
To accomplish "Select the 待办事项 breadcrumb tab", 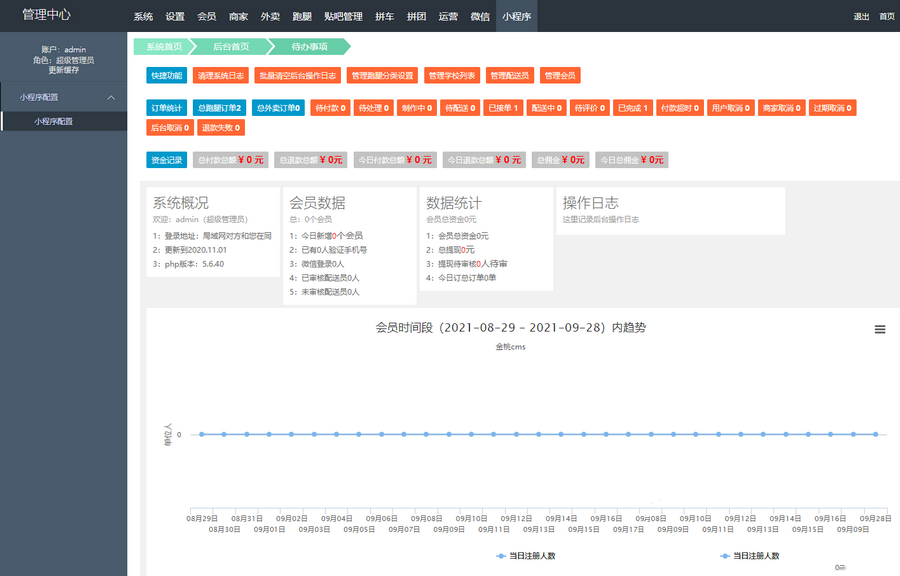I will [x=308, y=46].
